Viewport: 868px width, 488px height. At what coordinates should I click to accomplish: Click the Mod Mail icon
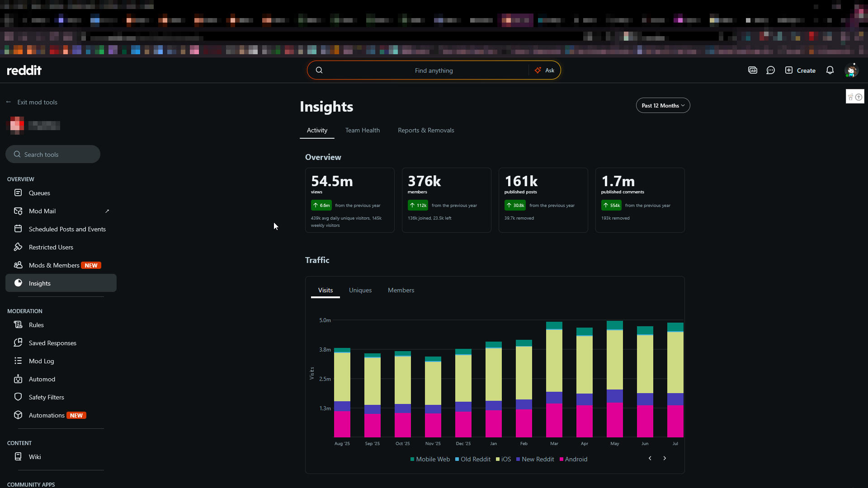(18, 211)
